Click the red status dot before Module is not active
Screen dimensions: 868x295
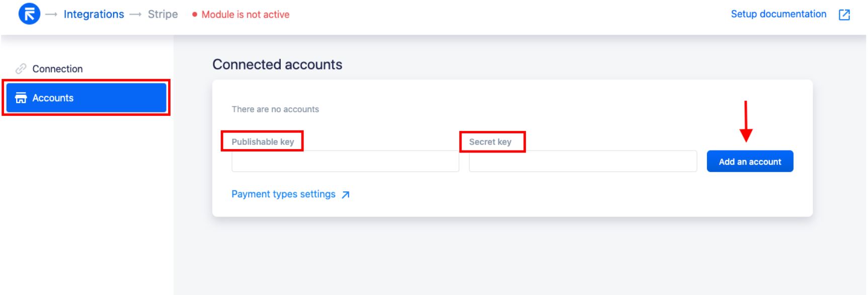[x=194, y=15]
